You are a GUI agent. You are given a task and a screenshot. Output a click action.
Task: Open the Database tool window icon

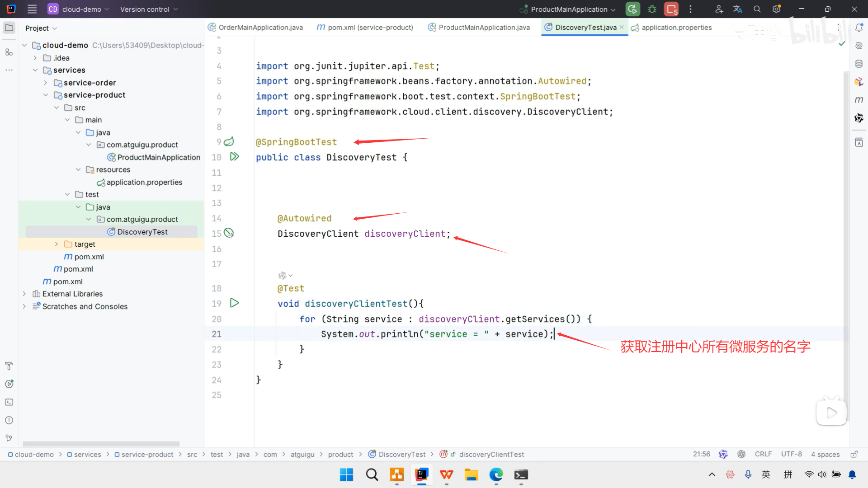click(859, 64)
